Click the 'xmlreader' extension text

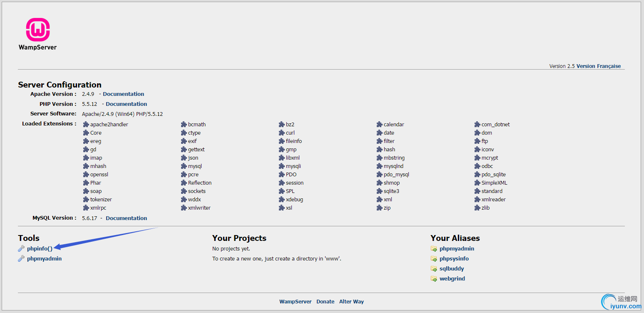pyautogui.click(x=493, y=200)
